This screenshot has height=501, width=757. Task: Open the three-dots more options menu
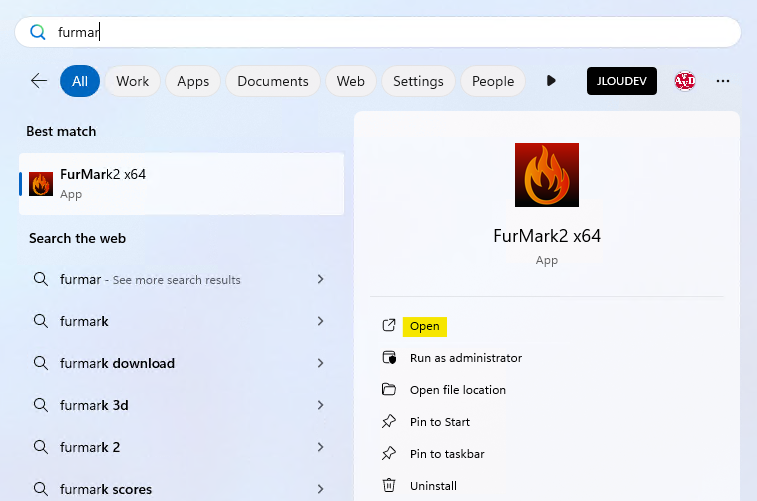[x=723, y=81]
